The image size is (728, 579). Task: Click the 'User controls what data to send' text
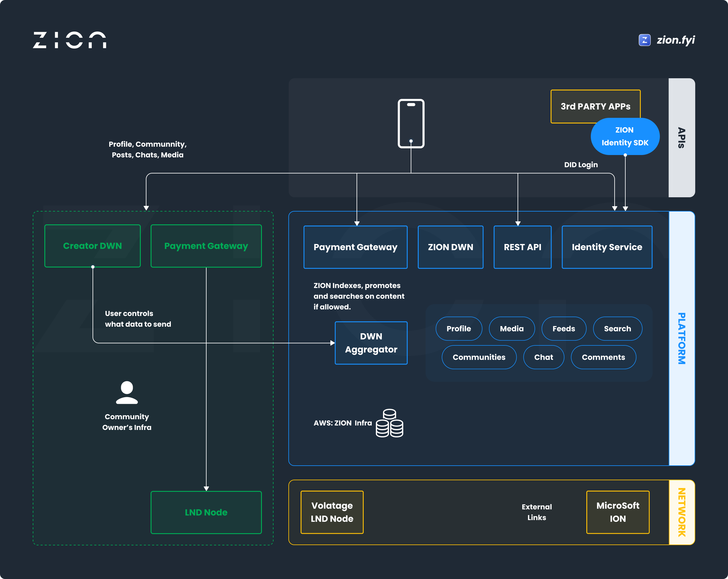click(x=138, y=319)
